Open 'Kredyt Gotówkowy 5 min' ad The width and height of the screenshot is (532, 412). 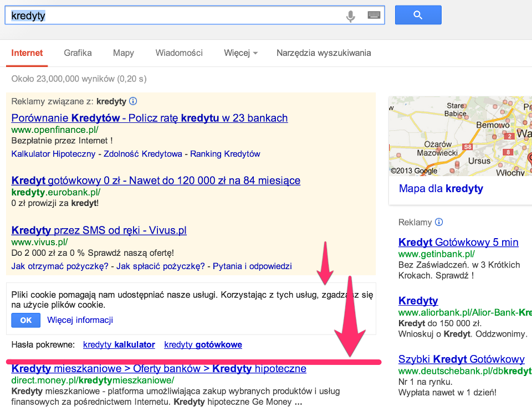[458, 243]
